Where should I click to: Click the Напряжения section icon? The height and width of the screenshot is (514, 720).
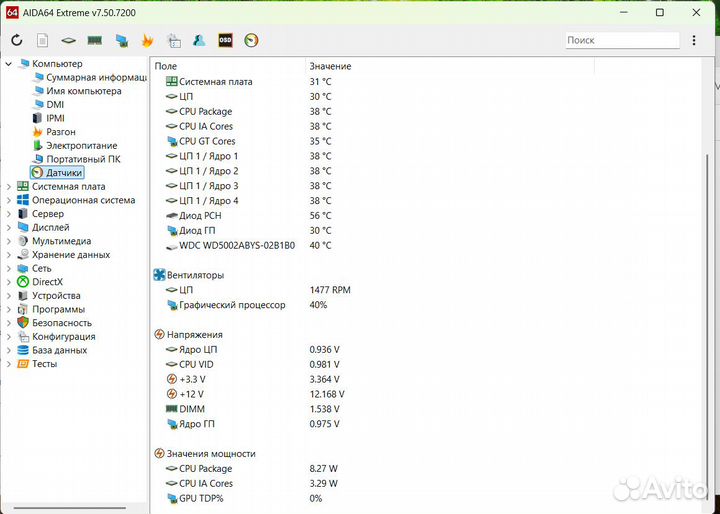(x=159, y=335)
